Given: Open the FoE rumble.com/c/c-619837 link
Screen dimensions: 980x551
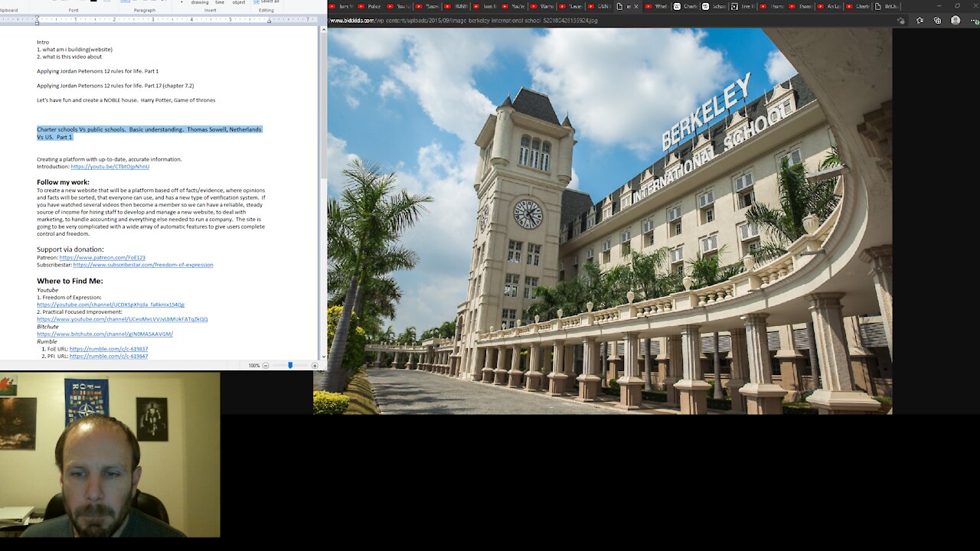Looking at the screenshot, I should click(x=109, y=349).
